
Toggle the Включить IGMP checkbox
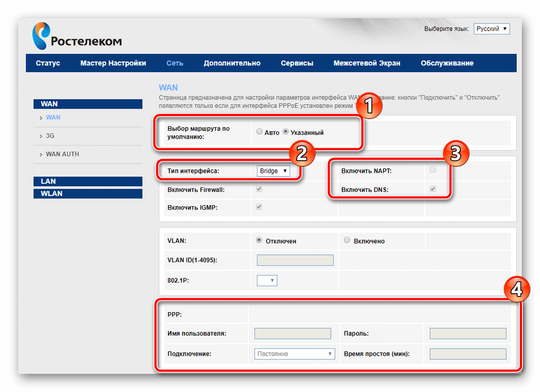pos(259,207)
